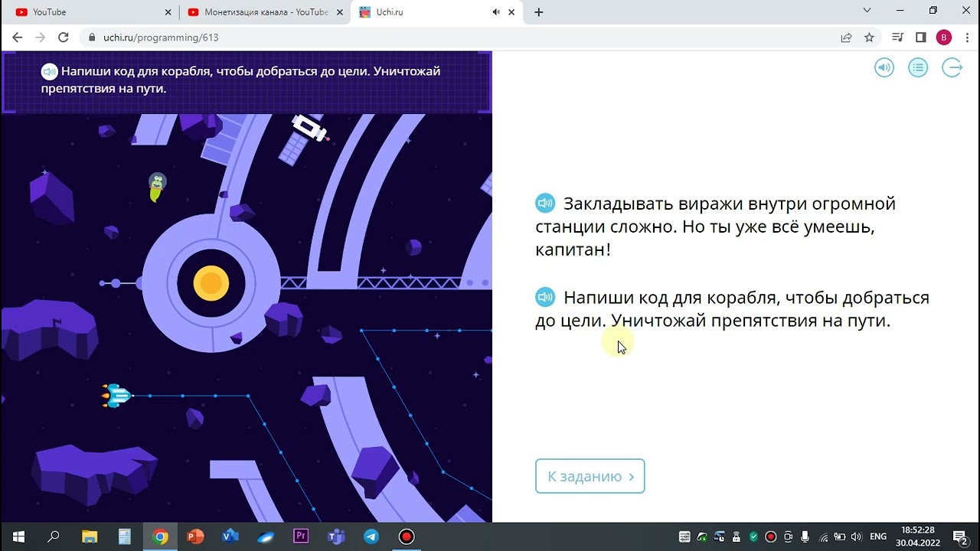980x551 pixels.
Task: Click the screen recorder taskbar icon
Action: pos(407,536)
